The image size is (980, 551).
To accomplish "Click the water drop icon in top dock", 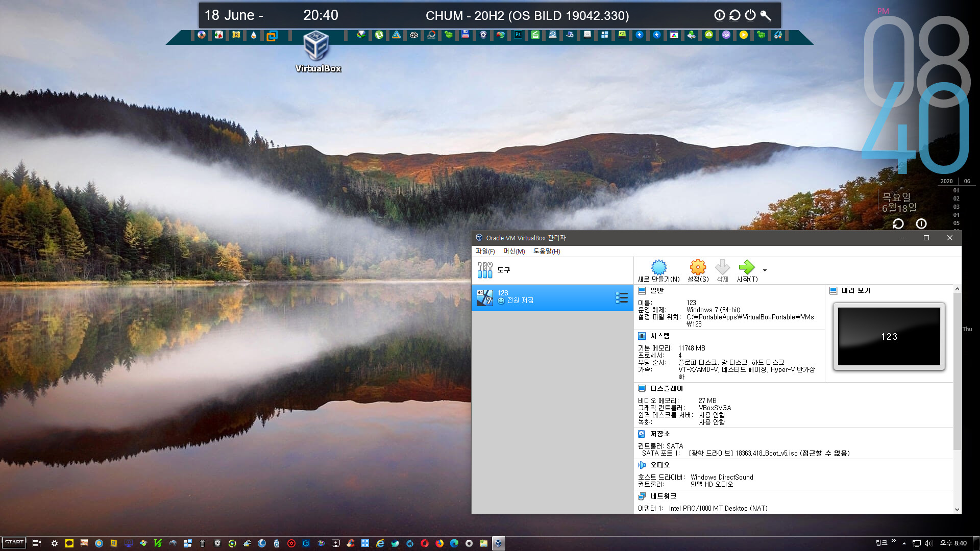I will point(254,35).
